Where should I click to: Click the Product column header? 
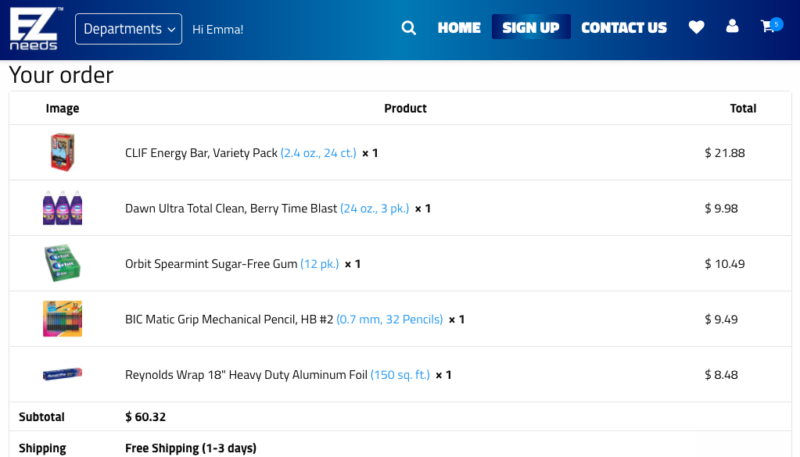point(405,108)
